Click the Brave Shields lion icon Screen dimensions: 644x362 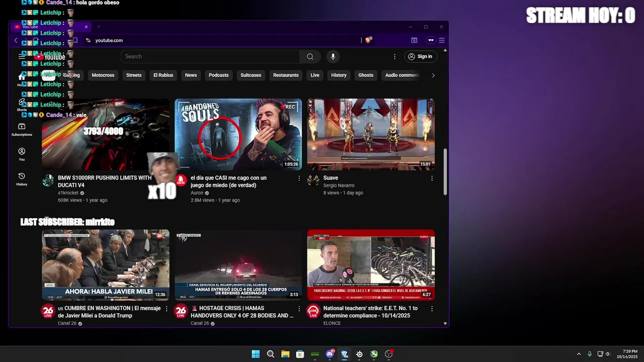coord(368,40)
